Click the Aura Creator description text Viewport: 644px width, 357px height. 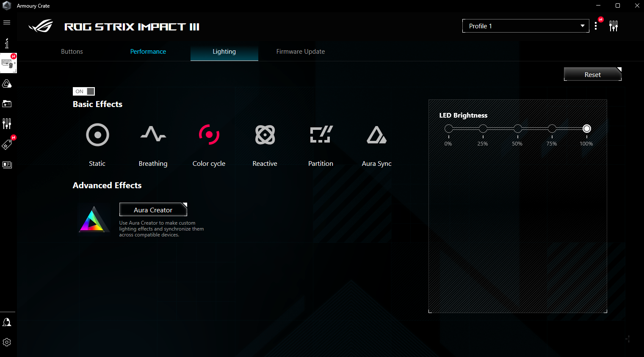tap(161, 229)
